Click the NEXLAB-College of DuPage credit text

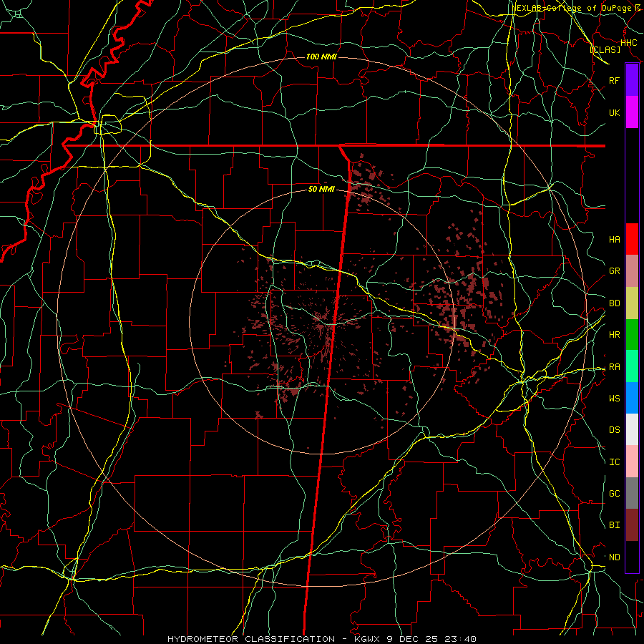coord(571,8)
